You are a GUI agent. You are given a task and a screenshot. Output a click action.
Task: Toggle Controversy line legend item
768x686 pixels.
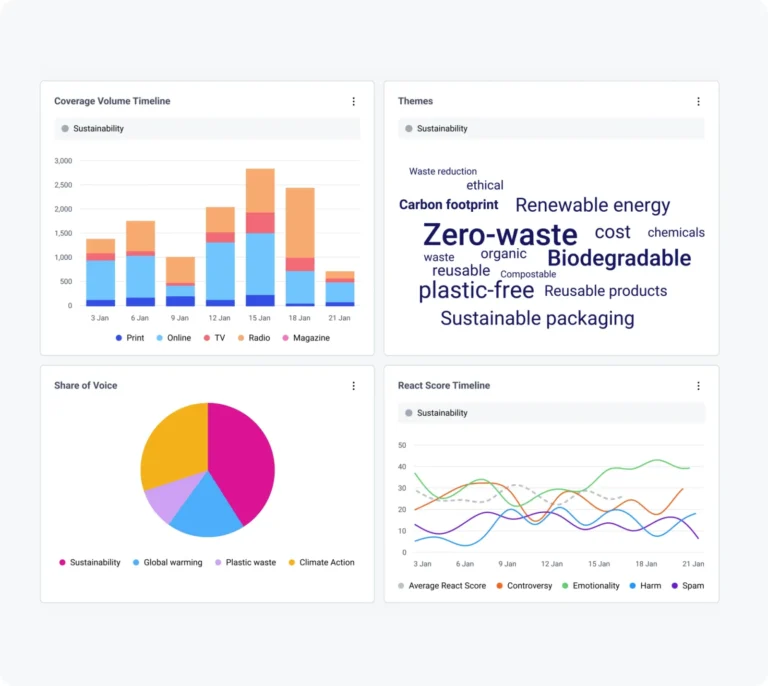(x=524, y=586)
